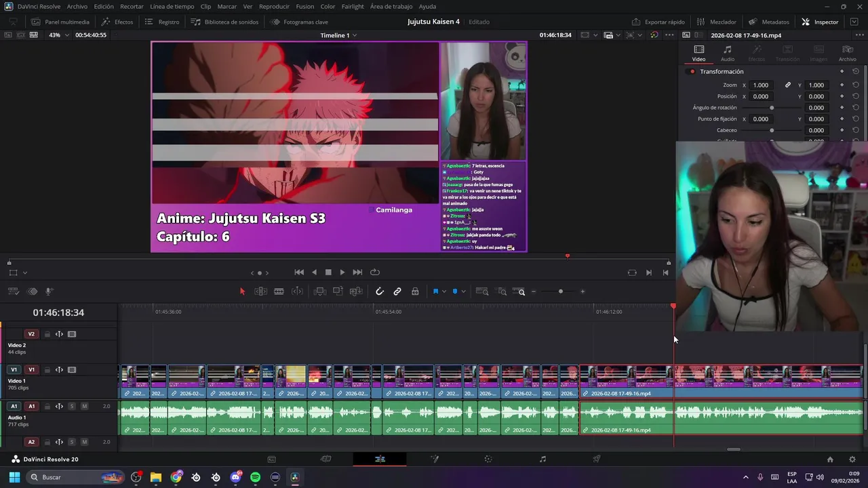Click Full Extent Zoom icon
This screenshot has height=488, width=868.
coord(482,291)
